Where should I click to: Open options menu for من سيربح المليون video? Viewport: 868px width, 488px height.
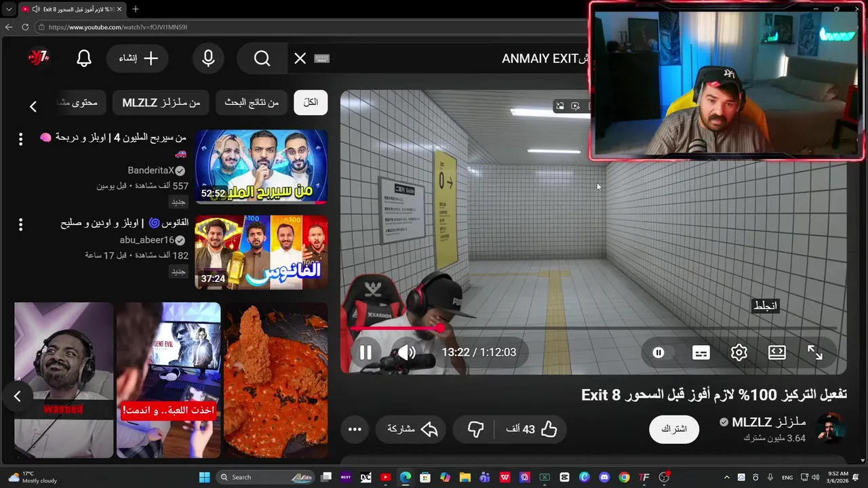pyautogui.click(x=20, y=139)
